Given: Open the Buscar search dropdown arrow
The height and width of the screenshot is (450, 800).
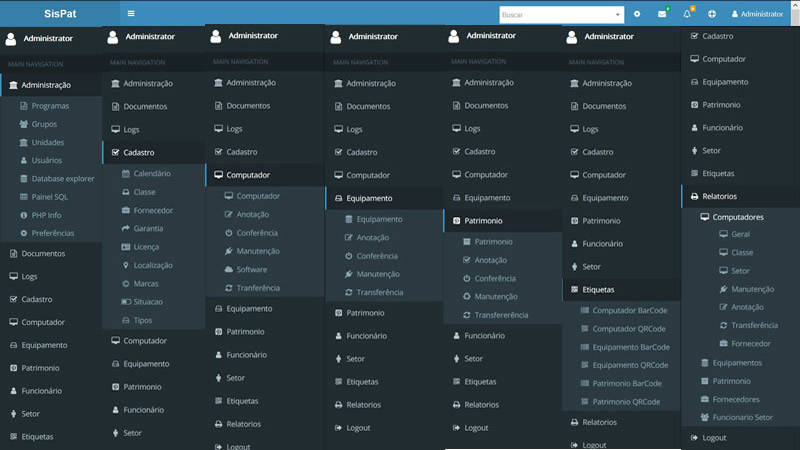Looking at the screenshot, I should pos(617,15).
